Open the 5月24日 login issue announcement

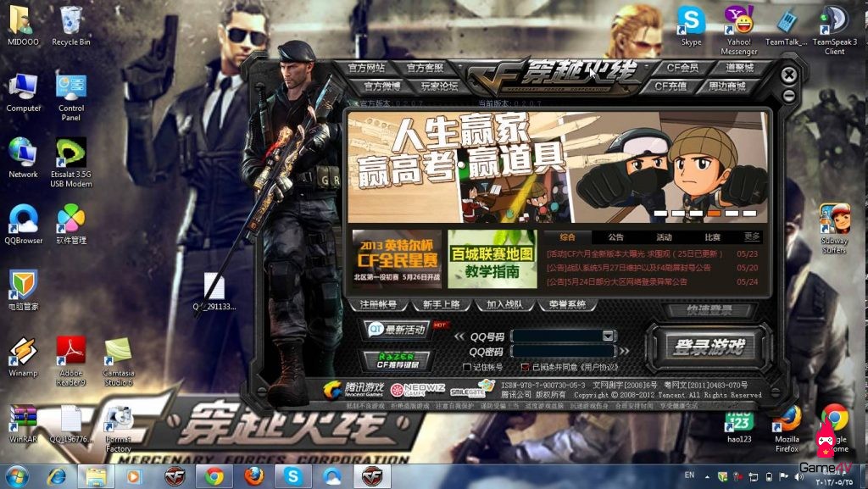[617, 281]
